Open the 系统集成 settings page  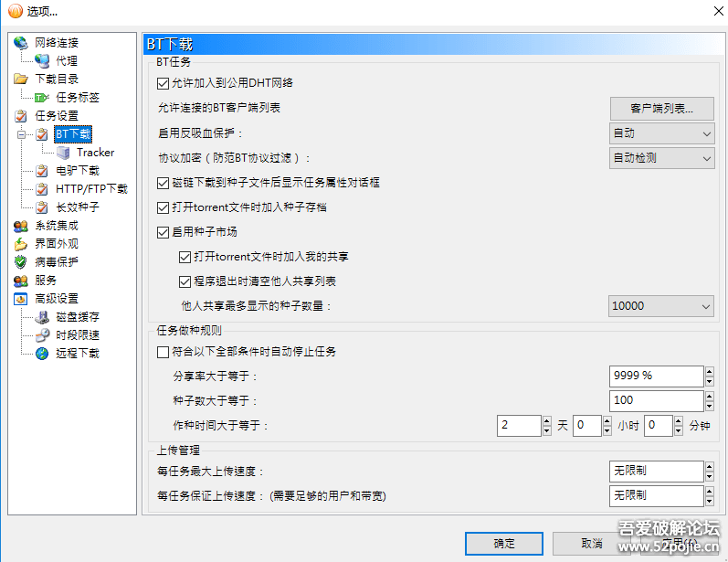[57, 226]
